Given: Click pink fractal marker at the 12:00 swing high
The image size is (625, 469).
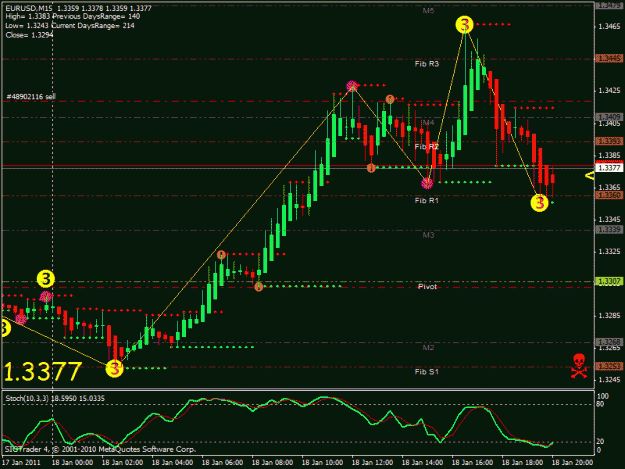Looking at the screenshot, I should (352, 86).
